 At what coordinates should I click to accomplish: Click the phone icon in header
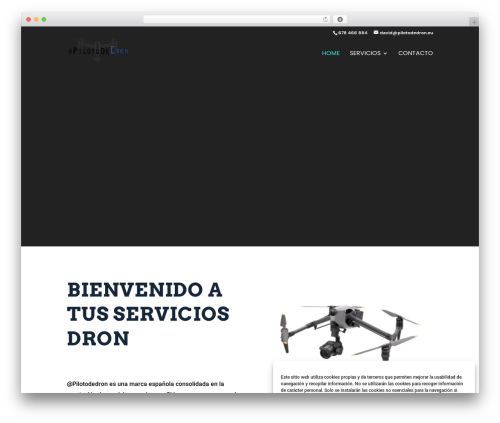pos(335,33)
